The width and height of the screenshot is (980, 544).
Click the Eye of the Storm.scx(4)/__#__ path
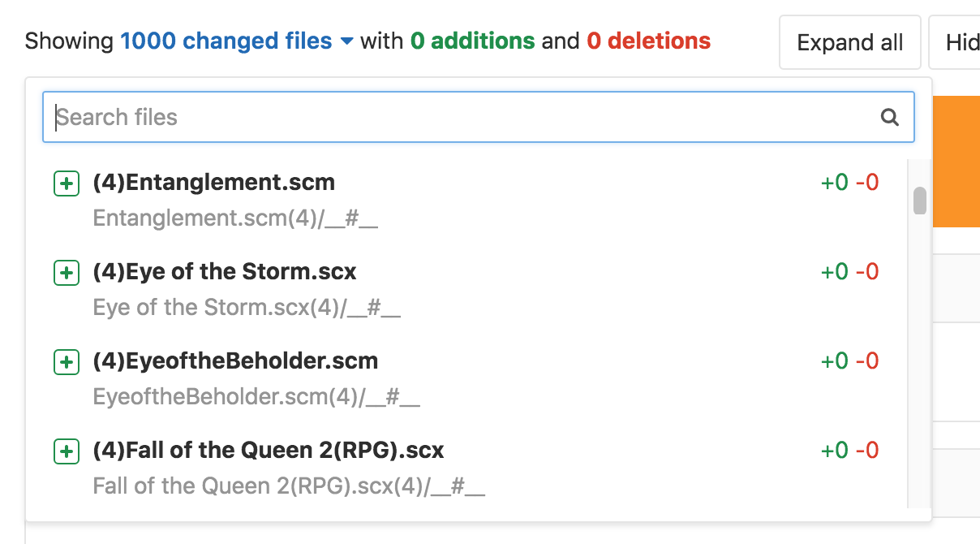coord(247,309)
